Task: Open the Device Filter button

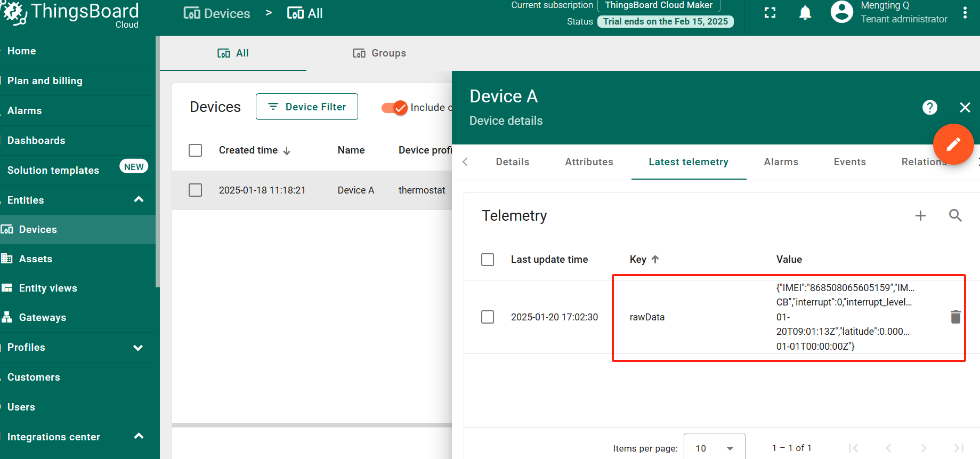Action: pos(306,107)
